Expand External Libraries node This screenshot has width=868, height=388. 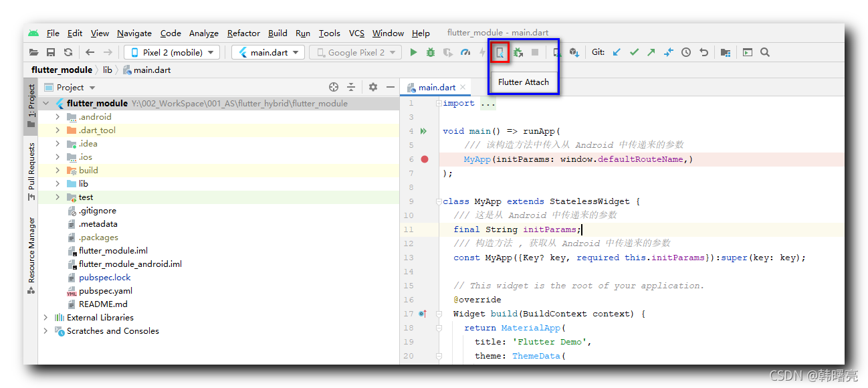click(45, 318)
